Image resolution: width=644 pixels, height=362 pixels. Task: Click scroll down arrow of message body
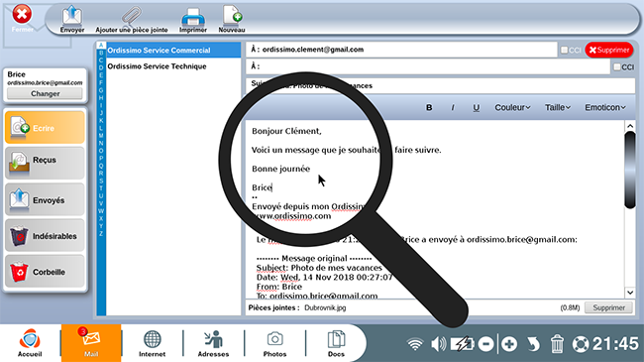[630, 293]
